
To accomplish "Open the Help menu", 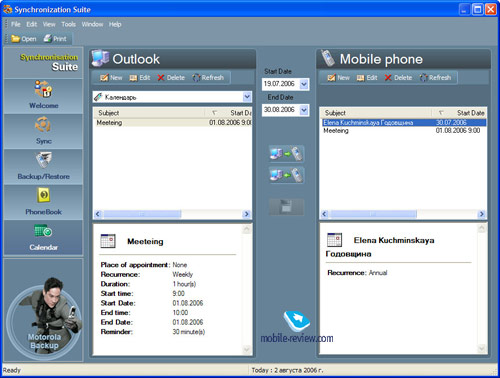I will point(115,24).
